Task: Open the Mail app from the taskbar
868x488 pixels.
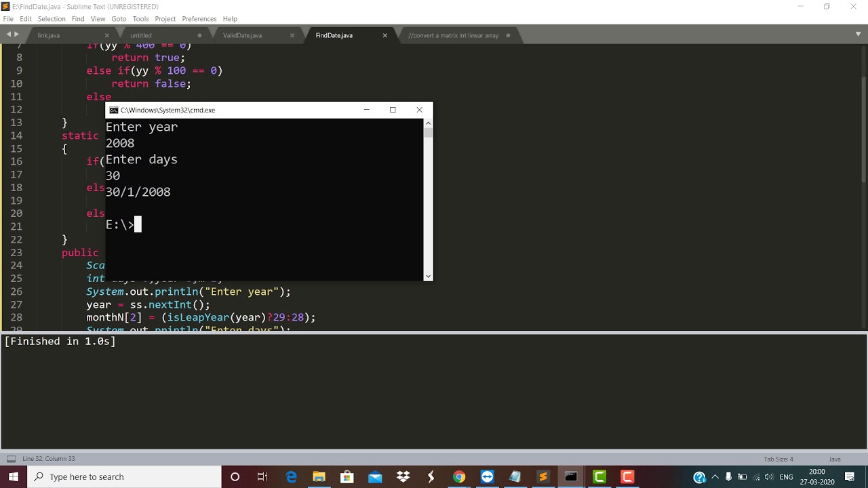Action: coord(375,476)
